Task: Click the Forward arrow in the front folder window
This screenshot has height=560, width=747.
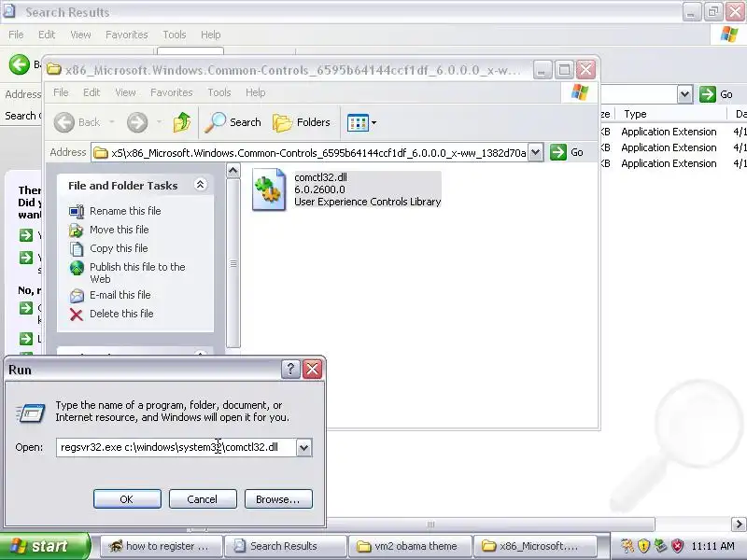Action: 137,122
